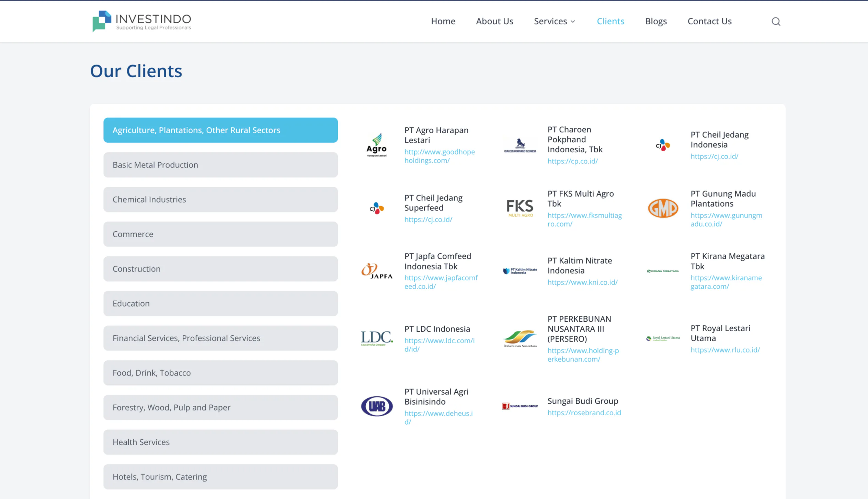
Task: Select the Basic Metal Production category
Action: (x=220, y=165)
